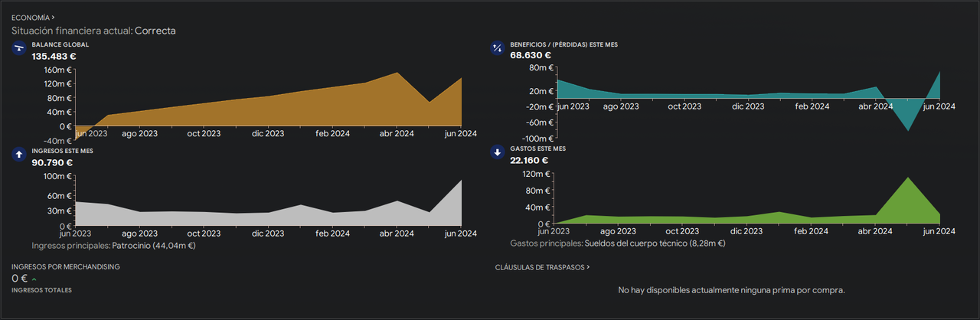Click Gastos principales: Sueldos del cuerpo técnico

617,243
